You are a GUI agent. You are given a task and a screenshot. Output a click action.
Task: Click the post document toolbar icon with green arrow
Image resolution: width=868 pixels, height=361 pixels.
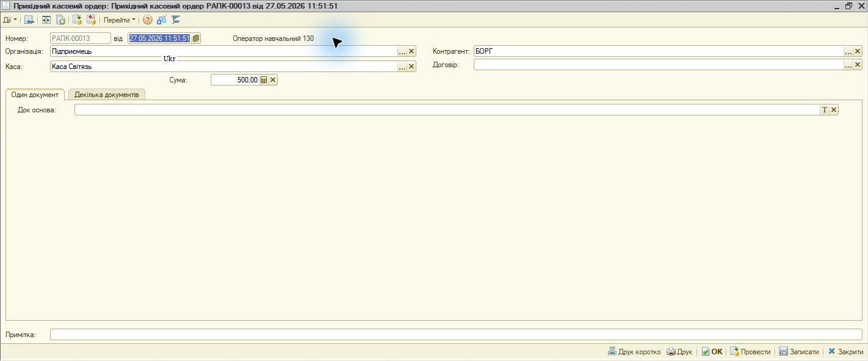(78, 20)
